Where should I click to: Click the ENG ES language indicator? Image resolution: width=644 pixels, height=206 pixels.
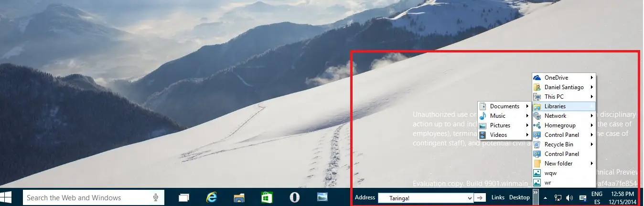pos(597,198)
